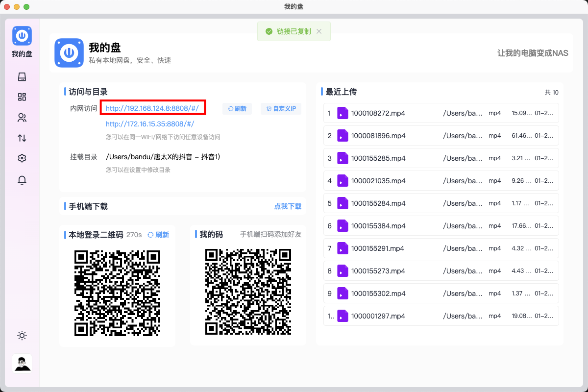The height and width of the screenshot is (392, 588).
Task: Click the 自定义IP button
Action: (281, 109)
